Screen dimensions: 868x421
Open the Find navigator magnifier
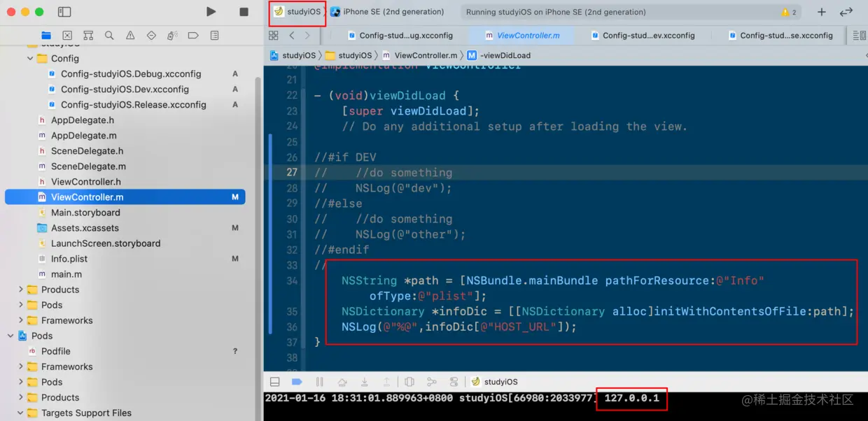pos(109,36)
